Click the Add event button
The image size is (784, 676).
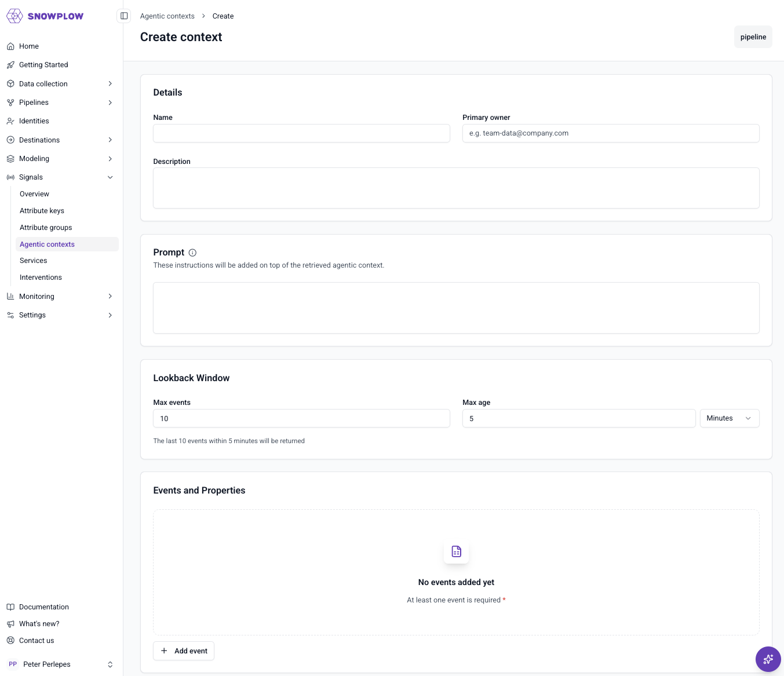(x=184, y=651)
